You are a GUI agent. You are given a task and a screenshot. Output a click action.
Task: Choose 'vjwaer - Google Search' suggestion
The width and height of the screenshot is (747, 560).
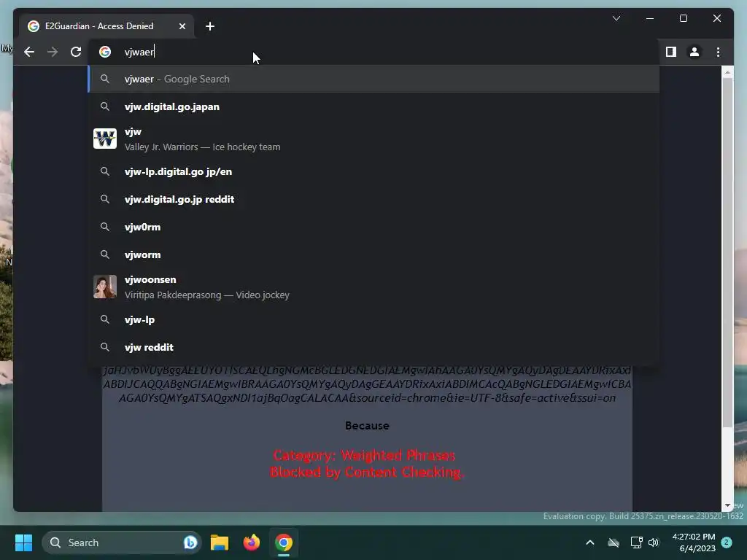(x=373, y=79)
